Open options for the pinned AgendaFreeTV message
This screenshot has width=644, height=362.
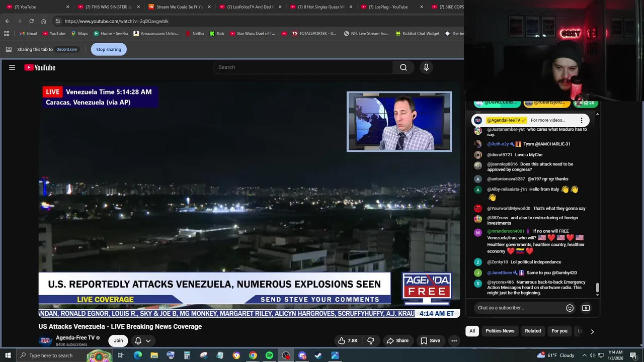582,120
